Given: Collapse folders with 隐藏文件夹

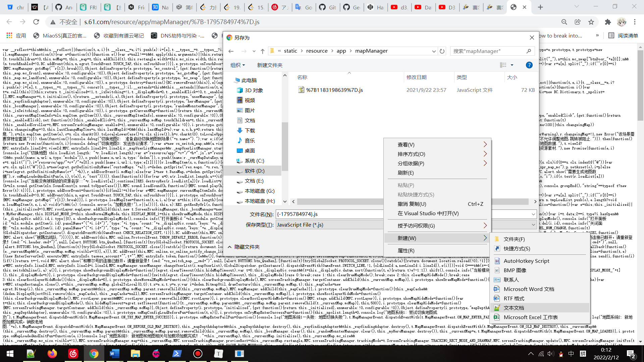Looking at the screenshot, I should coord(244,247).
